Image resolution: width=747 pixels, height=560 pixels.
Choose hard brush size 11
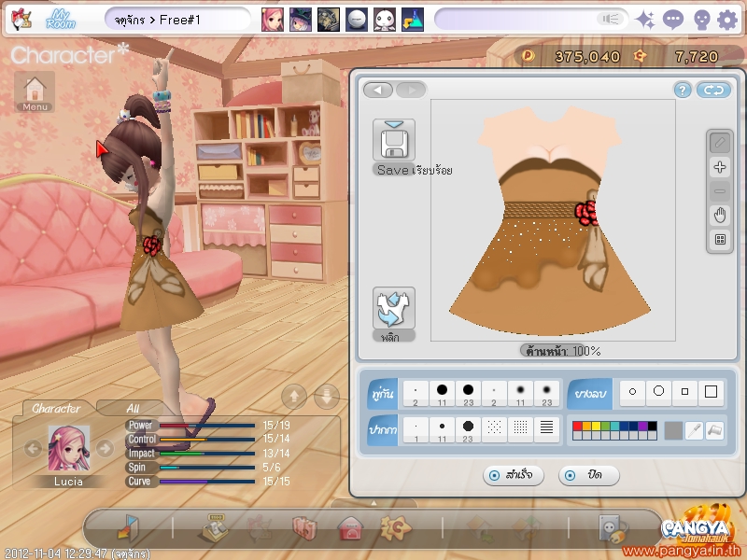(442, 393)
